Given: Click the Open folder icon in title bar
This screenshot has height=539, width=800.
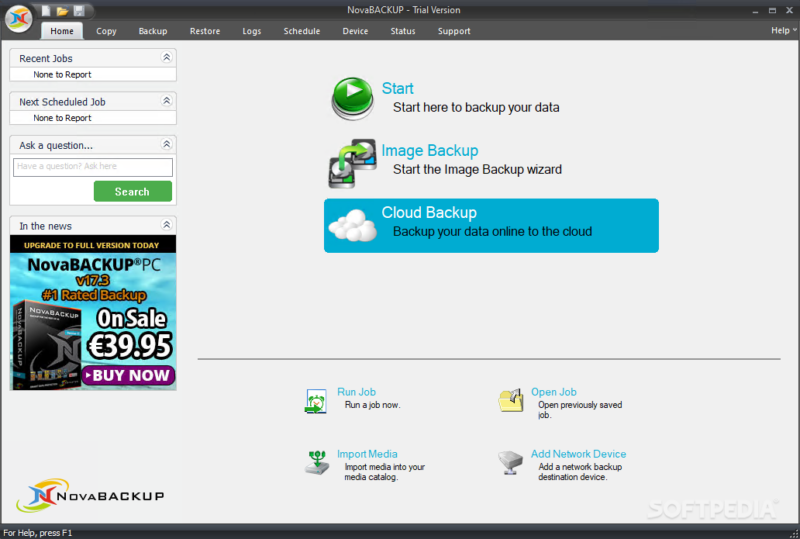Looking at the screenshot, I should coord(62,11).
